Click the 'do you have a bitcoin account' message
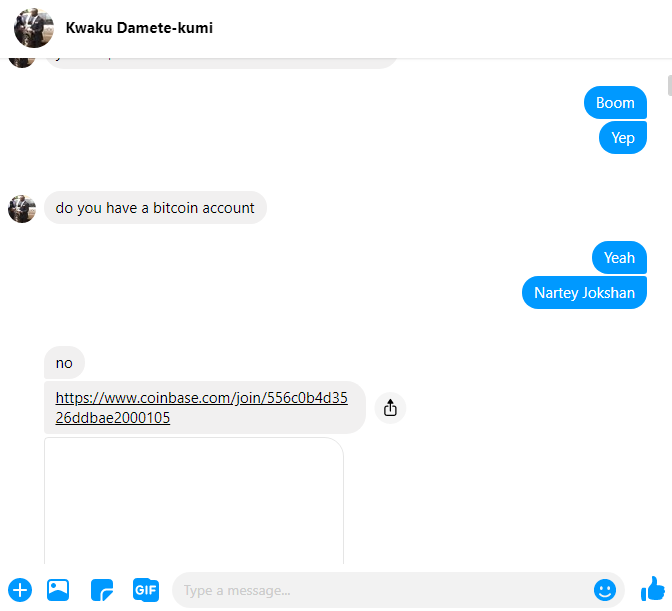 tap(155, 208)
